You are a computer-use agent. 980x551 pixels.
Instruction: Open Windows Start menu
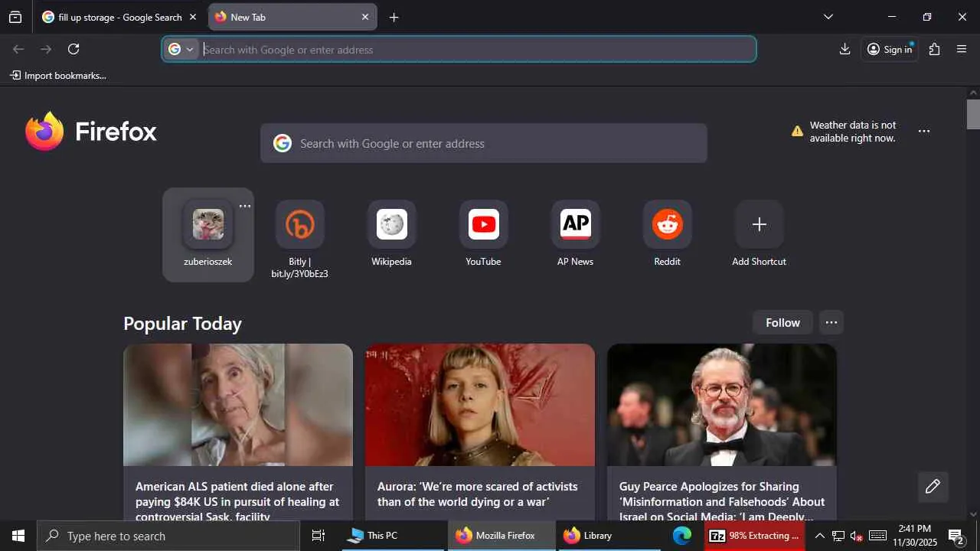[x=18, y=536]
